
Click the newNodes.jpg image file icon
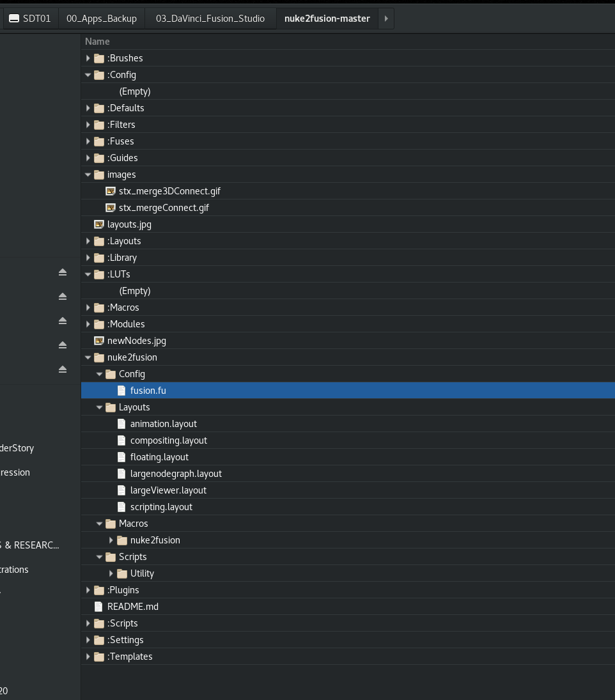coord(99,341)
